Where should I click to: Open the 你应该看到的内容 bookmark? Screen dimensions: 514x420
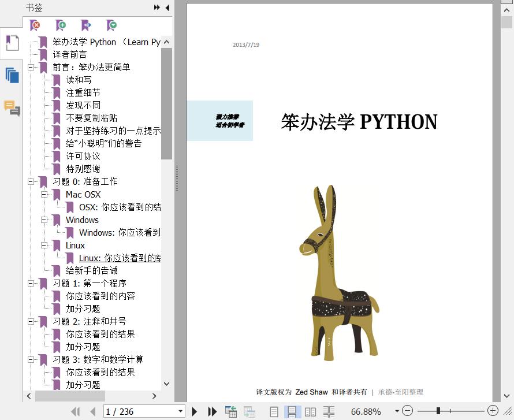coord(100,296)
